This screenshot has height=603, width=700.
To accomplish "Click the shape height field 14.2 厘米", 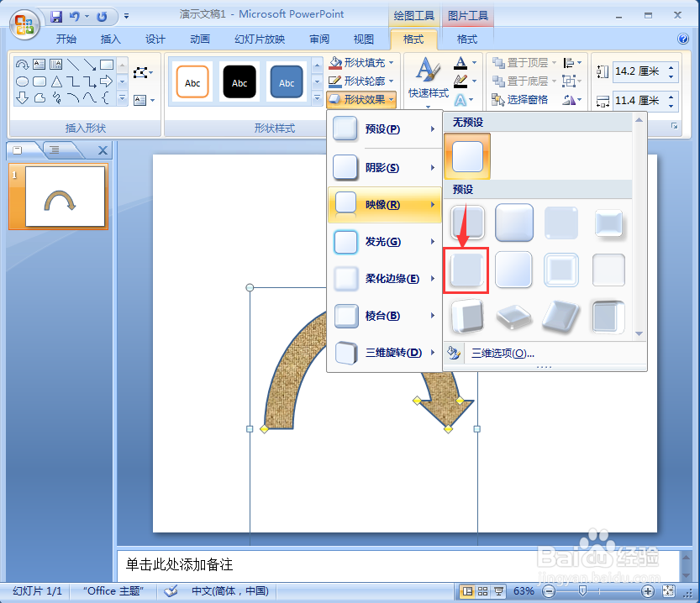I will click(x=639, y=71).
